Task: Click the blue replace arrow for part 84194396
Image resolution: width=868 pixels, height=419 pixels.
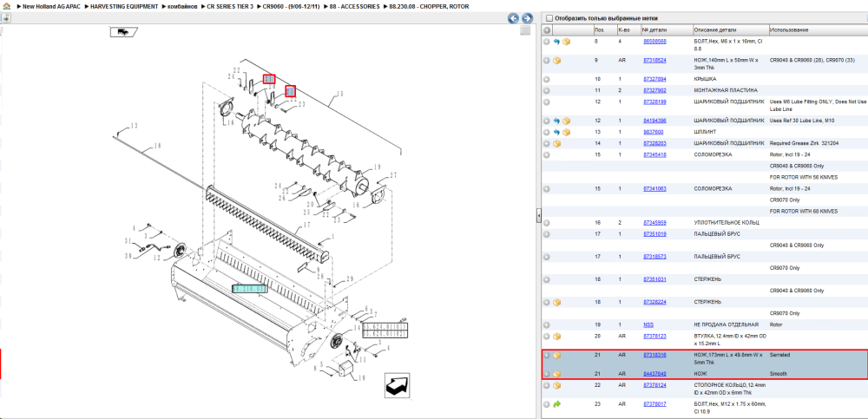Action: (x=557, y=121)
